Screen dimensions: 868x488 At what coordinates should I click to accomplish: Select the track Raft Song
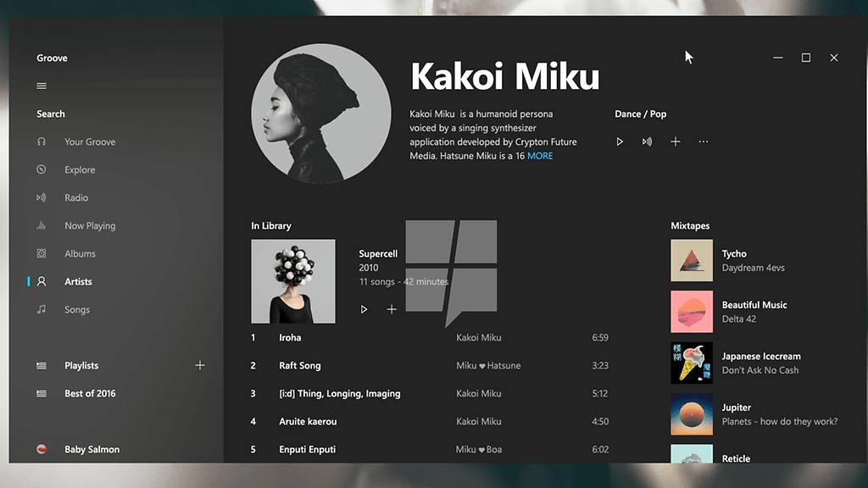299,365
